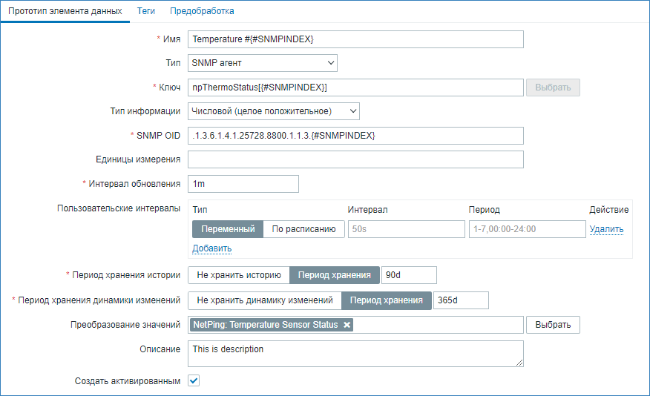Focus the history period field with 90d
The image size is (650, 396).
tap(409, 275)
